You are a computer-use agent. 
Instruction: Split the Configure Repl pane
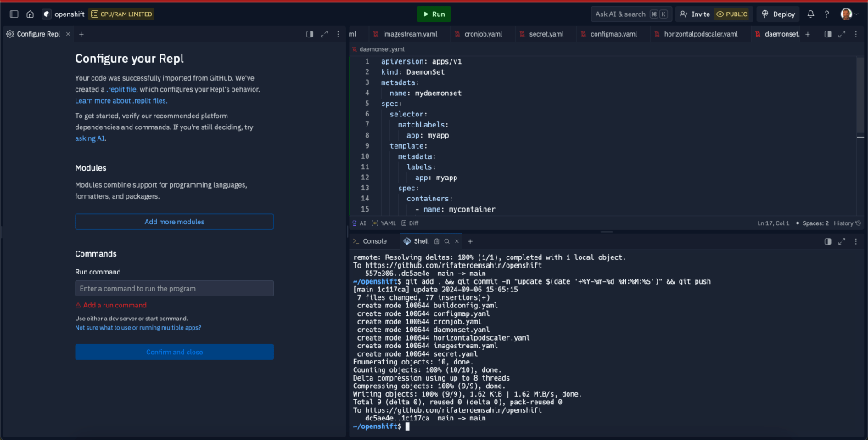click(310, 34)
